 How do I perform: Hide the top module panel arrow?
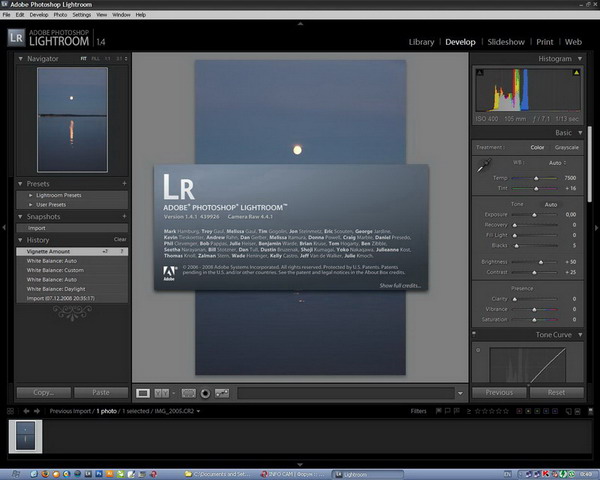coord(300,24)
